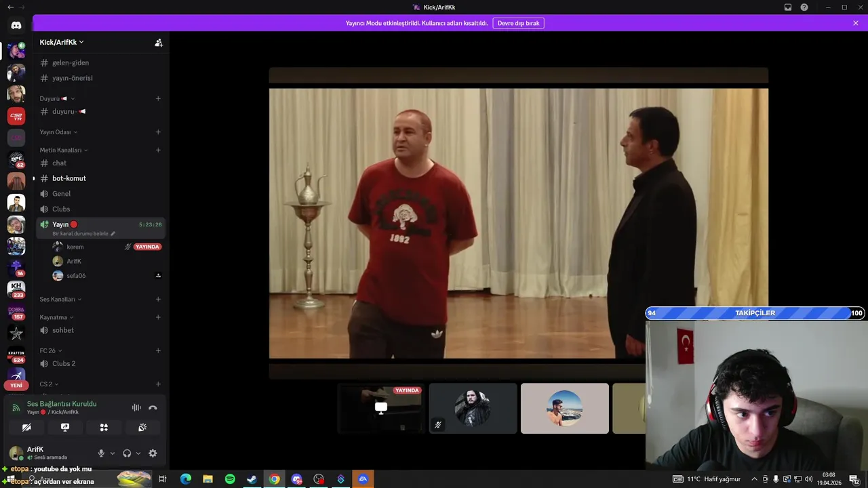Image resolution: width=868 pixels, height=488 pixels.
Task: Open the notification center with 12 badge
Action: (854, 479)
